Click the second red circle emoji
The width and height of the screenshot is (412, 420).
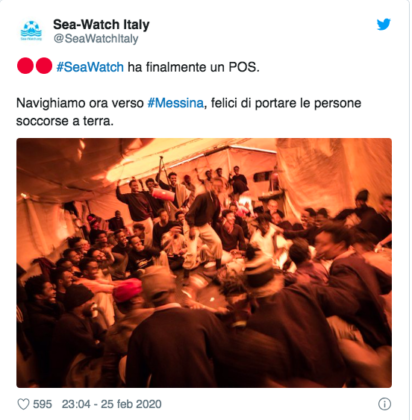[x=44, y=65]
